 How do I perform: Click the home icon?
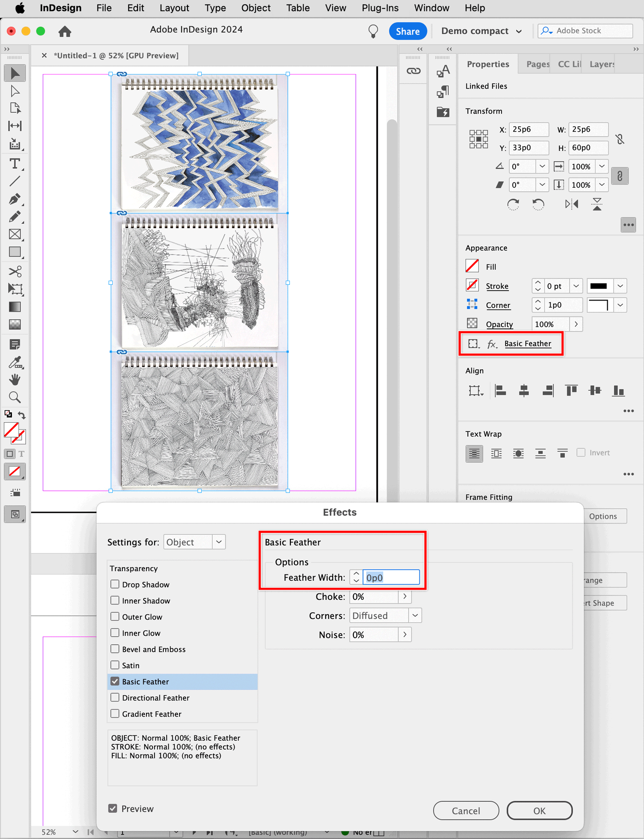pyautogui.click(x=65, y=31)
